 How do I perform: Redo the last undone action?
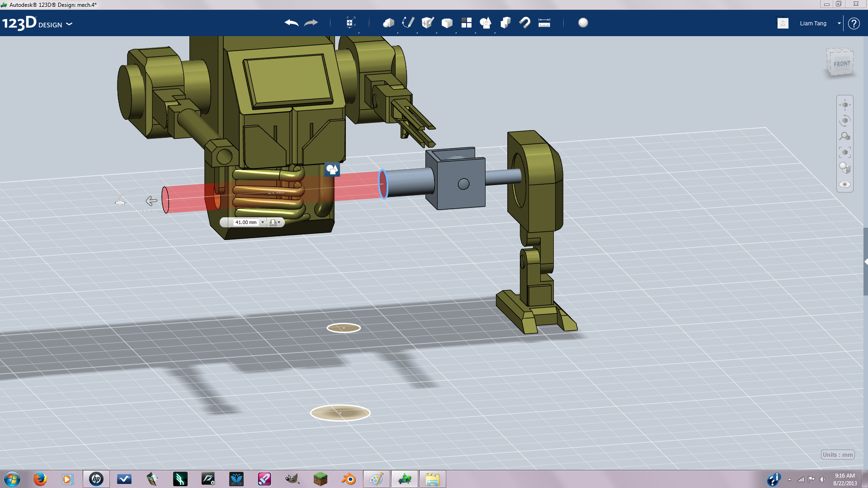[x=311, y=23]
